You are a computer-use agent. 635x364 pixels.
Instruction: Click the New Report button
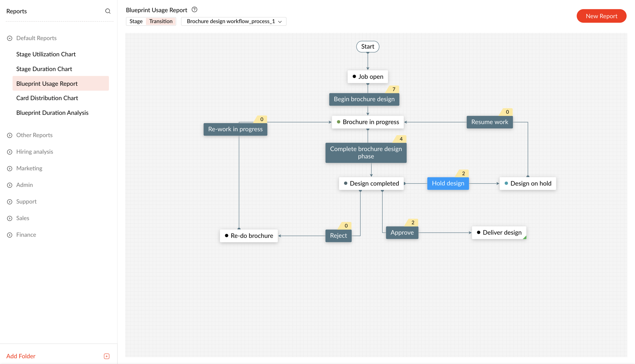(601, 16)
